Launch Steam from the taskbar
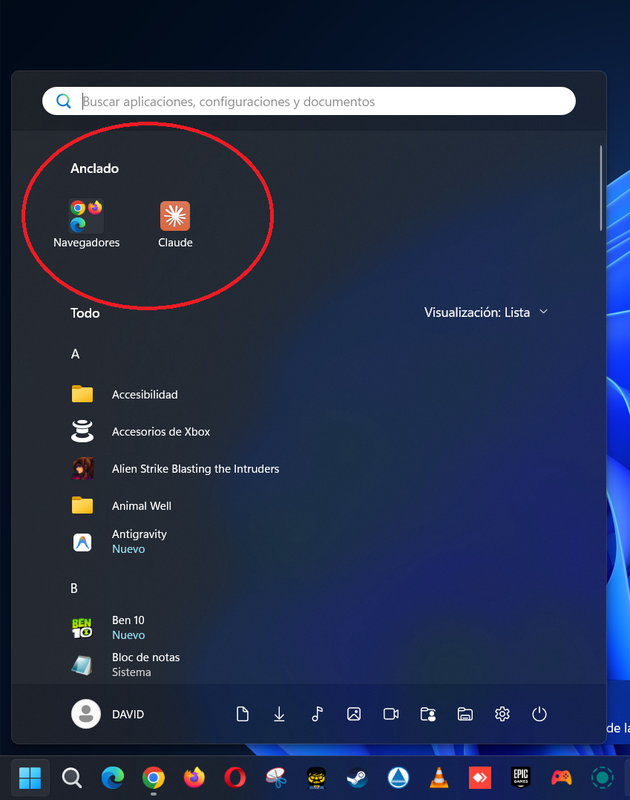Screen dimensions: 630x800 coord(357,778)
